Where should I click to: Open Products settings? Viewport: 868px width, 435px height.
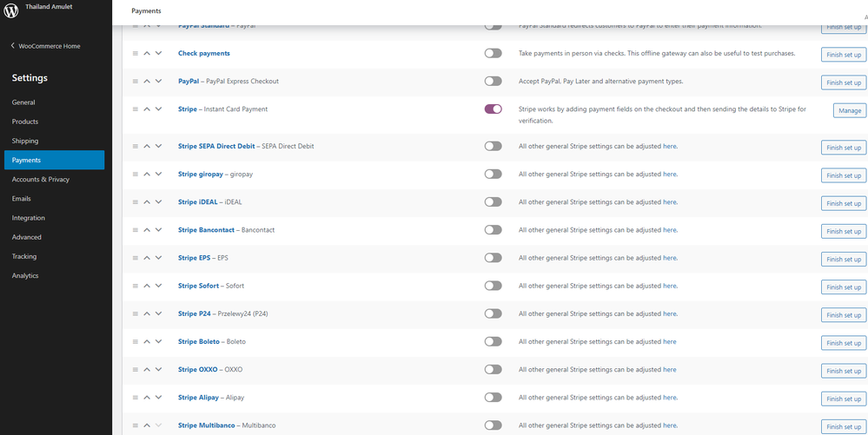pyautogui.click(x=25, y=122)
